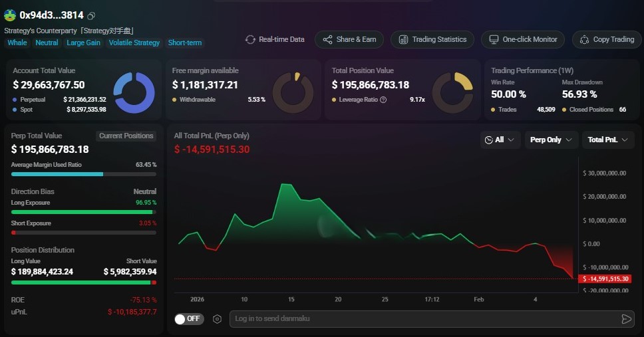The image size is (644, 337).
Task: Open One-click Monitor
Action: pyautogui.click(x=523, y=39)
